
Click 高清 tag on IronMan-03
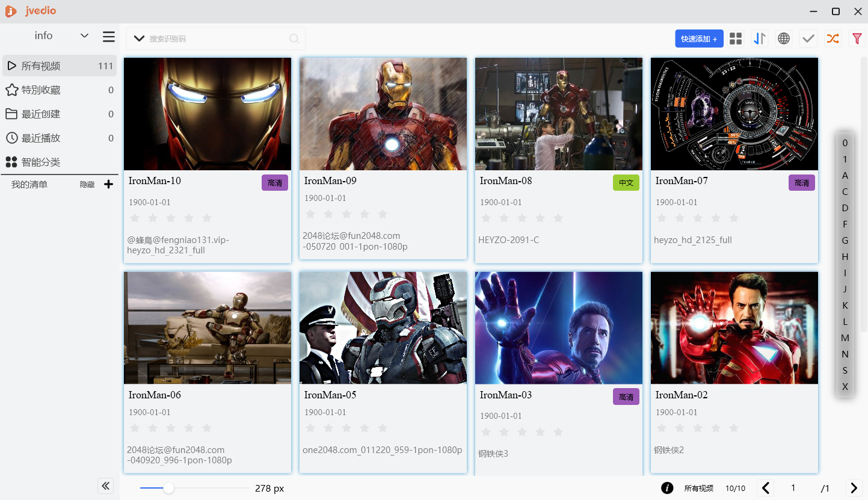point(626,397)
